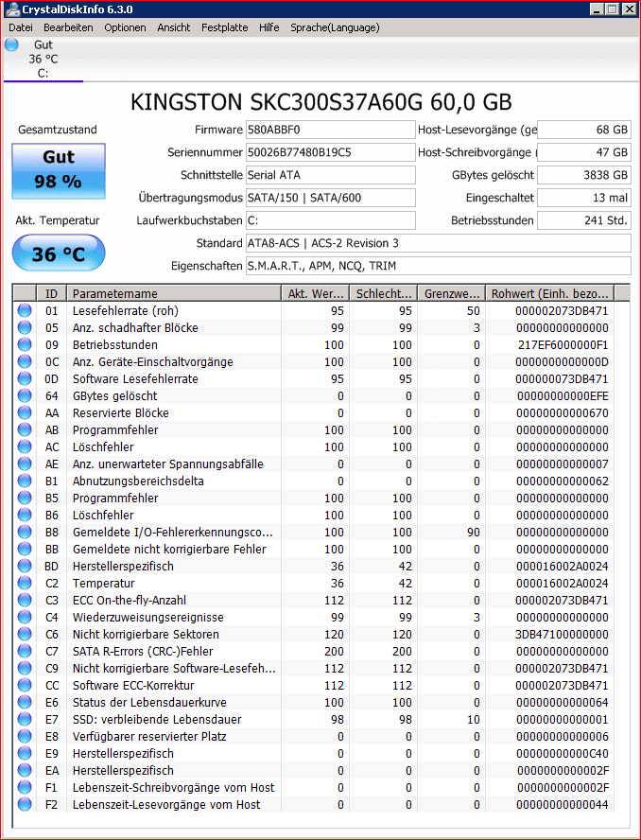Click status orb for SATA R-Errors (CRC-)Fehler
Image resolution: width=641 pixels, height=840 pixels.
(x=24, y=652)
